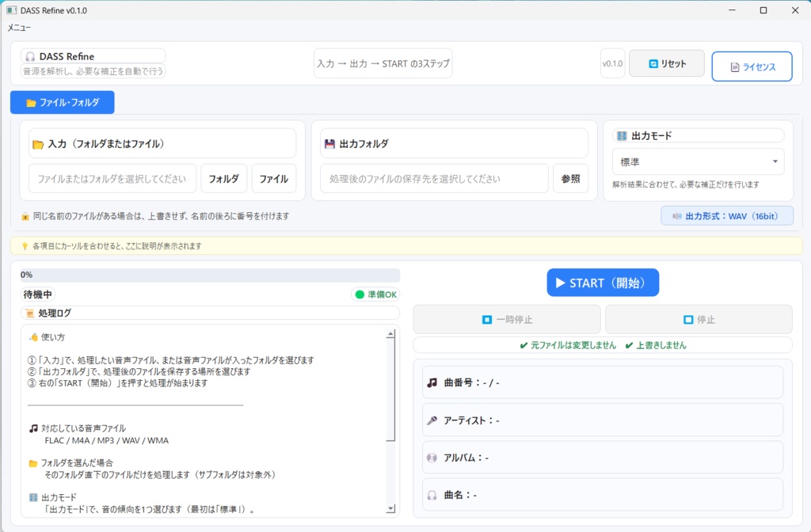811x532 pixels.
Task: Click the square stop icon on 停止
Action: 688,320
